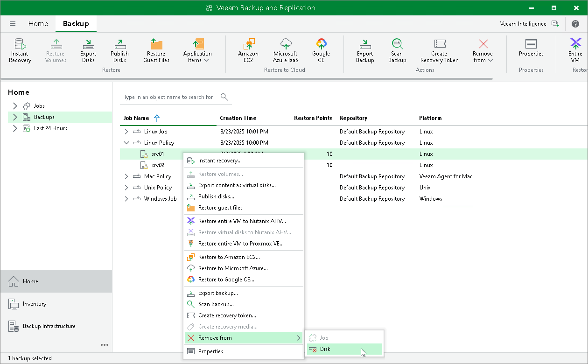The height and width of the screenshot is (364, 588).
Task: Choose Restore entire VM to Proxmox VE...
Action: (x=244, y=244)
